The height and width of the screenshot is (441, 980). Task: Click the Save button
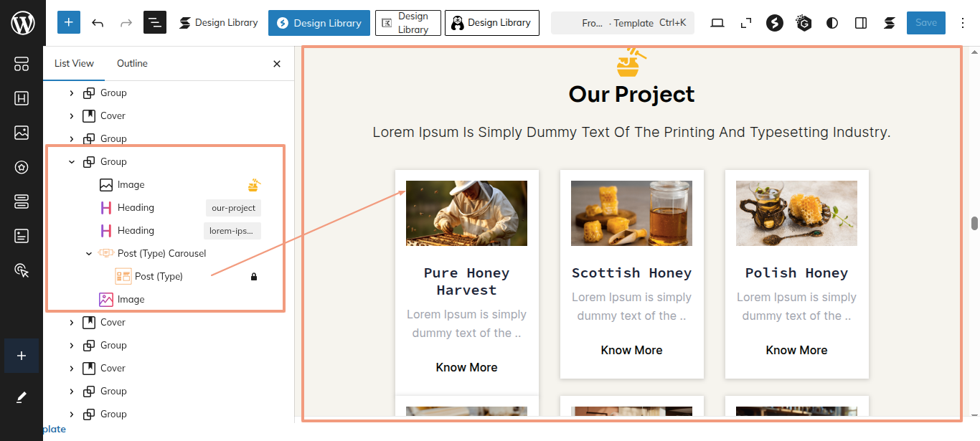click(925, 23)
